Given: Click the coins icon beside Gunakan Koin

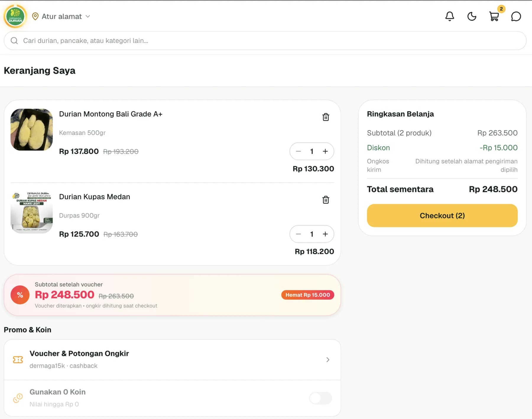Looking at the screenshot, I should point(18,398).
